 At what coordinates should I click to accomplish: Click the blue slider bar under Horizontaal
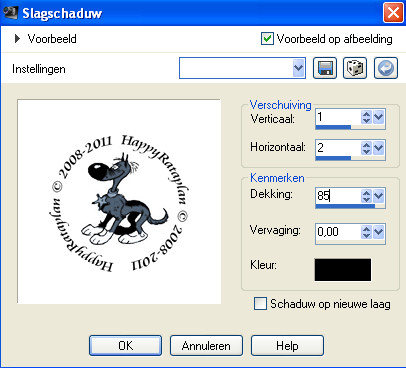333,158
